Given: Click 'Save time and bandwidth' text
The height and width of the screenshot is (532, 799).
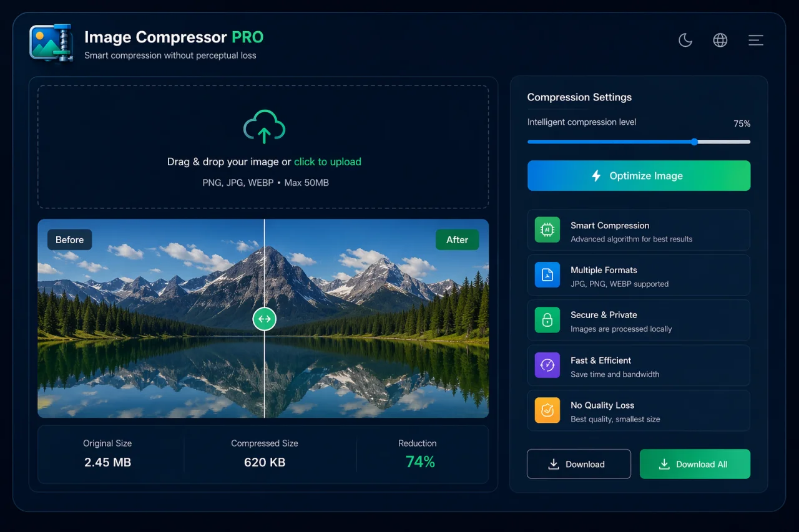Looking at the screenshot, I should [615, 374].
